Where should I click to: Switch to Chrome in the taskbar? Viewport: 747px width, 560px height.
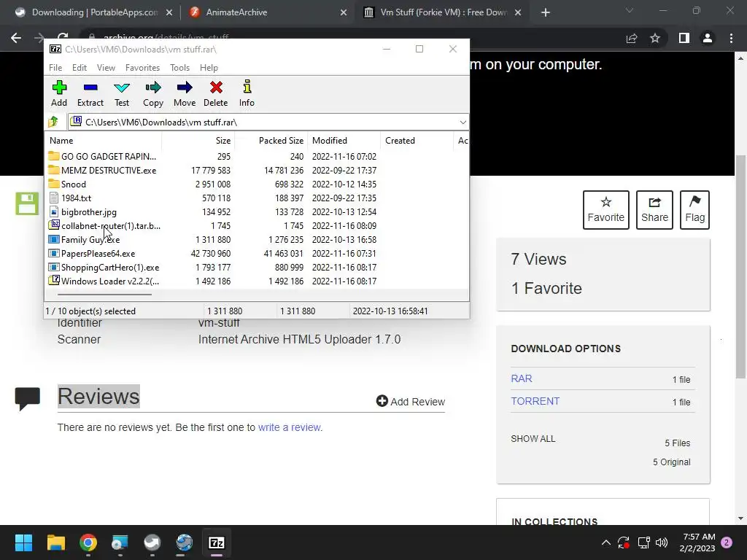88,542
